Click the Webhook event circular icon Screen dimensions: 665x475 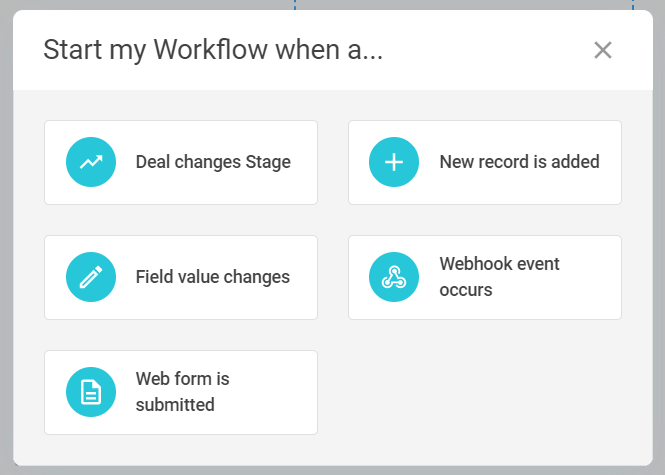click(395, 277)
